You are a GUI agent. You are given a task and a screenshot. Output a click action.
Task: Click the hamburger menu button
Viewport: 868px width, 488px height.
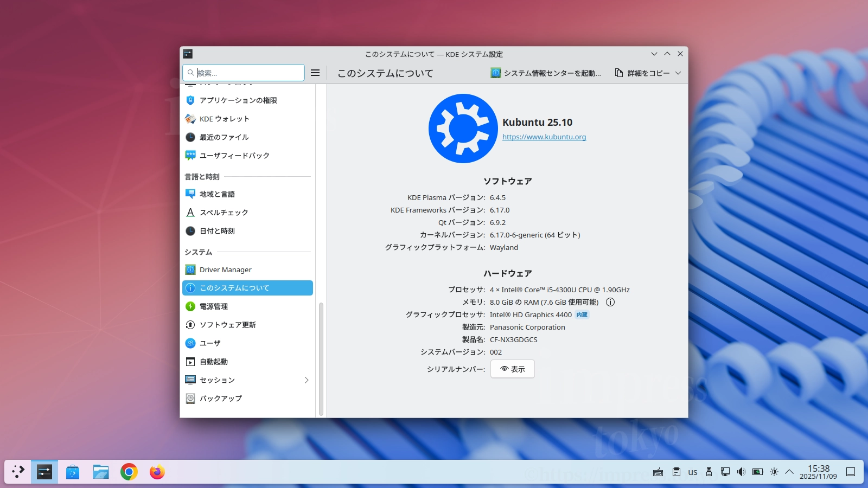(x=315, y=73)
